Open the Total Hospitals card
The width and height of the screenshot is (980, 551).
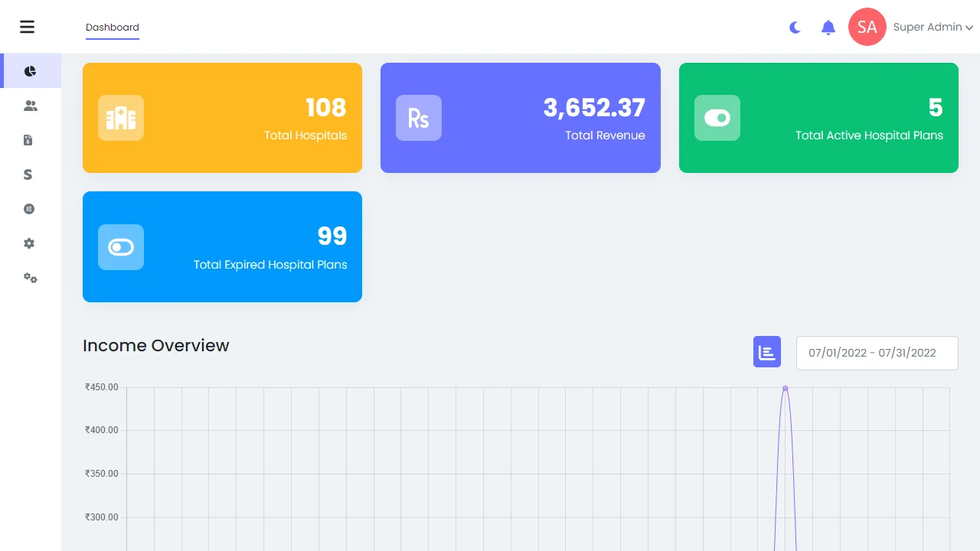(222, 118)
